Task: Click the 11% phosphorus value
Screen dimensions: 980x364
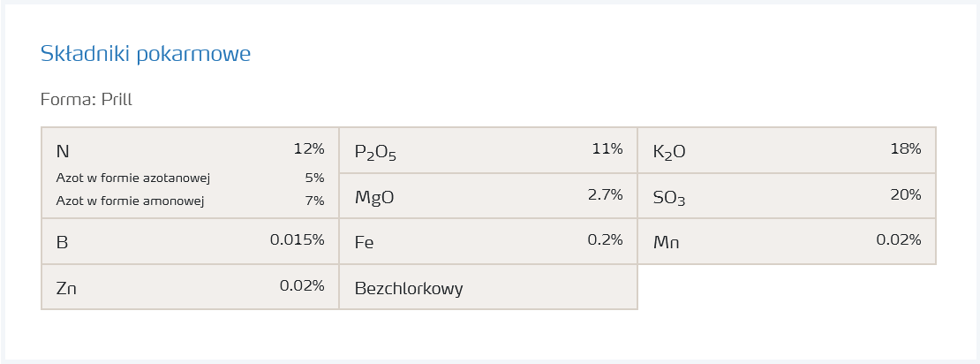Action: (607, 148)
